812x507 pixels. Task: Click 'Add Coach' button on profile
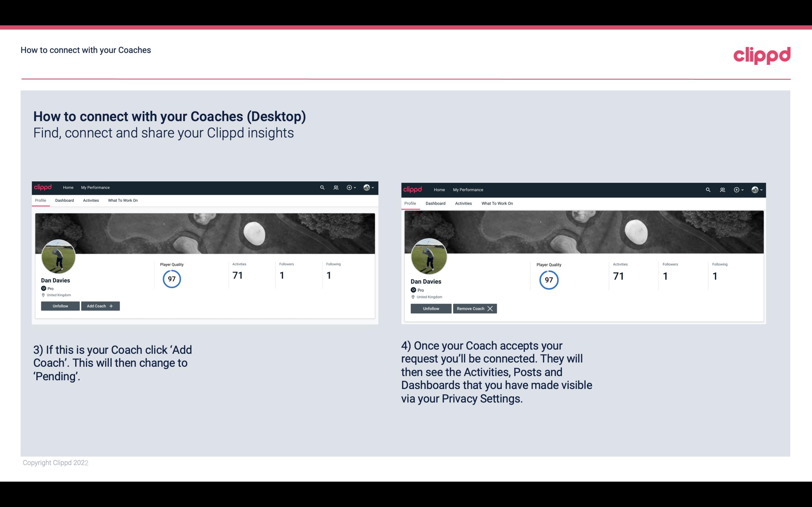(100, 306)
